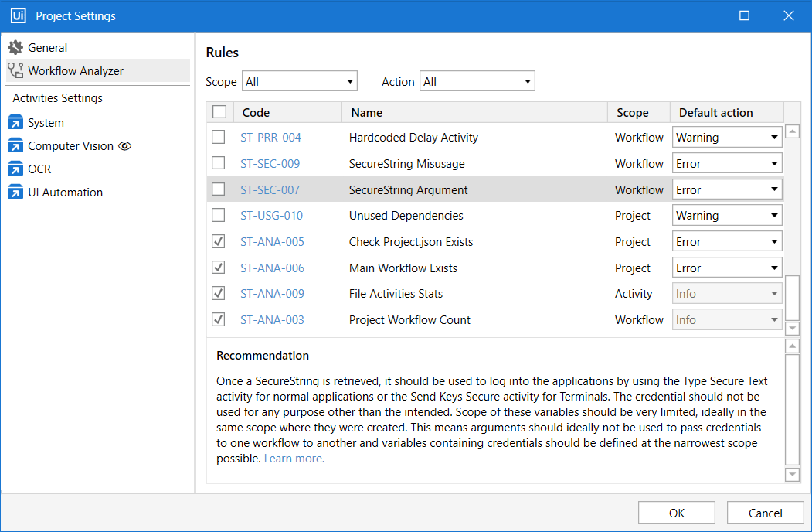Open default action dropdown for SecureString Argument
Image resolution: width=812 pixels, height=532 pixels.
(727, 189)
